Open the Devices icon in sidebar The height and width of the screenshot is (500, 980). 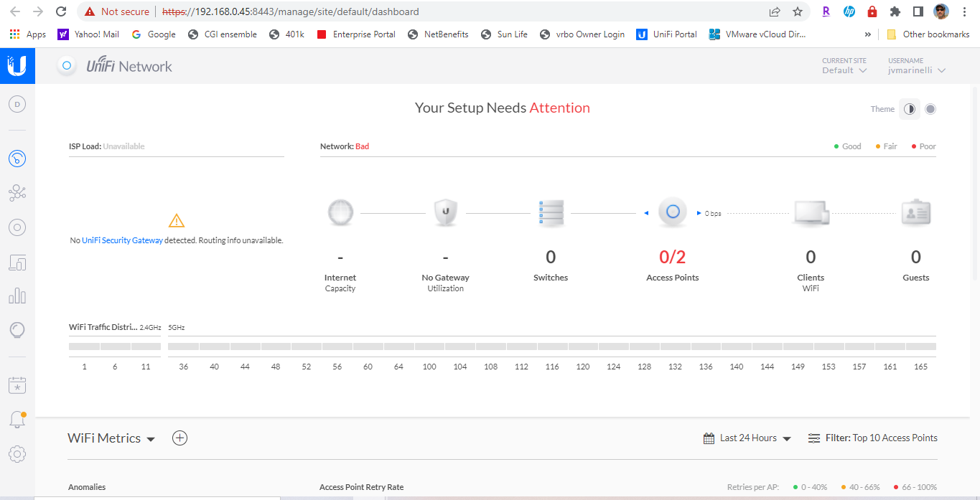[x=17, y=227]
